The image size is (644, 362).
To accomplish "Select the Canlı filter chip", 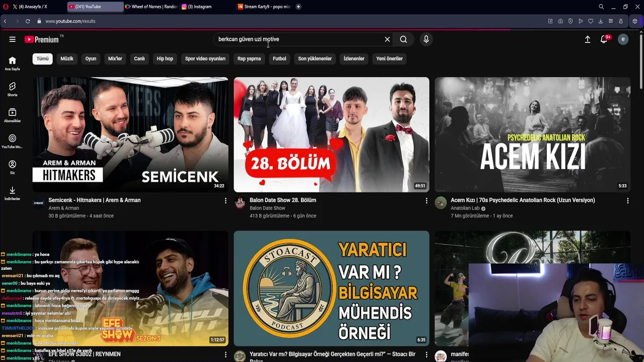I will tap(139, 58).
